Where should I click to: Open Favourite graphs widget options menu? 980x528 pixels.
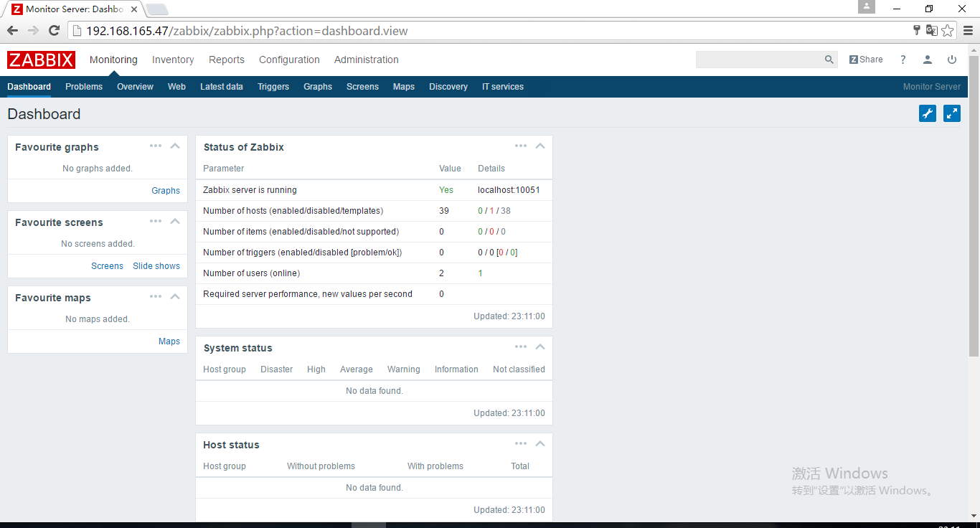pos(156,146)
